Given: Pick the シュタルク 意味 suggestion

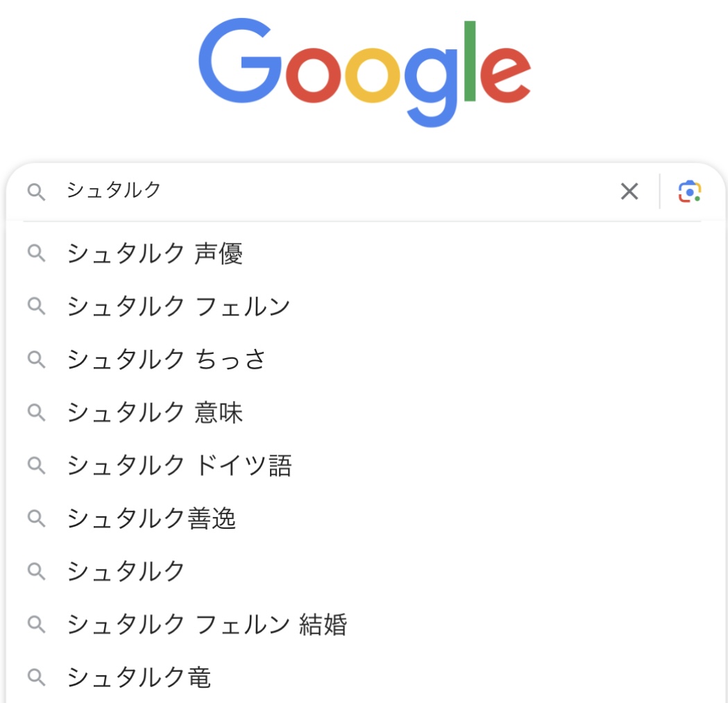Looking at the screenshot, I should coord(154,412).
